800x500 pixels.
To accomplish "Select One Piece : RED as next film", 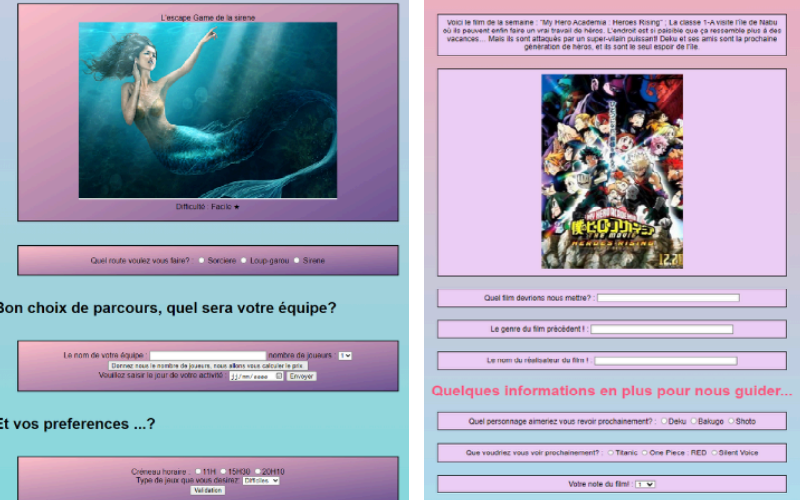I will [644, 453].
